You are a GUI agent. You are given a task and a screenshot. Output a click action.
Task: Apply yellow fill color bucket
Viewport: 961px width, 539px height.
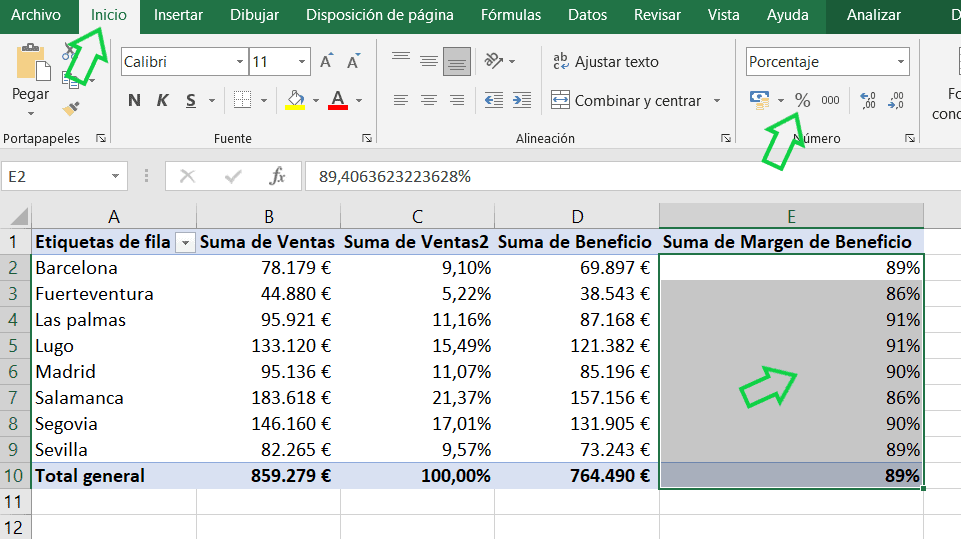(295, 100)
